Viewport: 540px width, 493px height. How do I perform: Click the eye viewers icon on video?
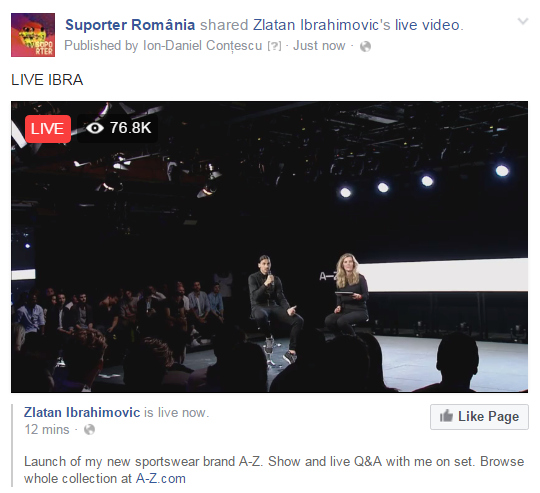click(95, 128)
